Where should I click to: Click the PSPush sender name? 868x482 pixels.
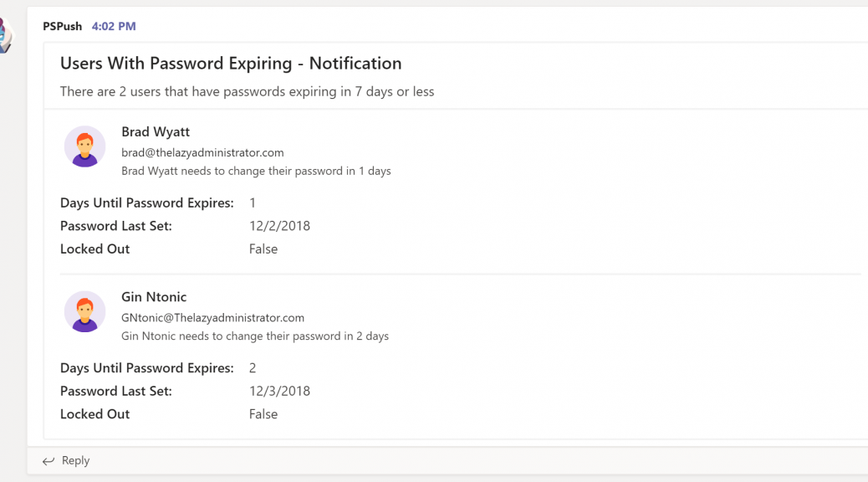62,26
